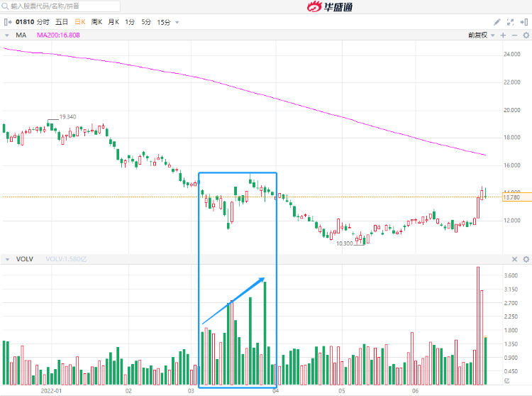Expand the VOLV indicator dropdown
This screenshot has width=532, height=396.
coord(8,260)
